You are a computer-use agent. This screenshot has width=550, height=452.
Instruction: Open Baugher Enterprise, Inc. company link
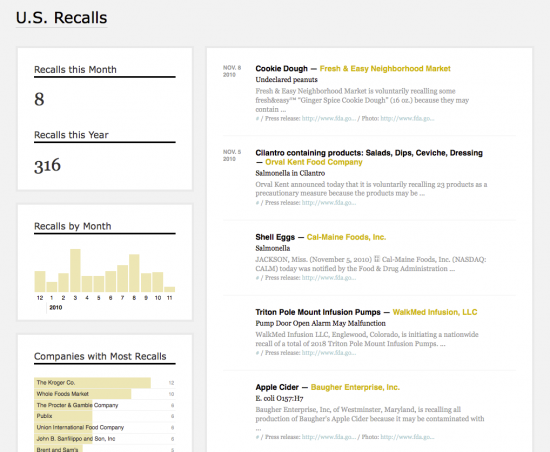(x=355, y=387)
